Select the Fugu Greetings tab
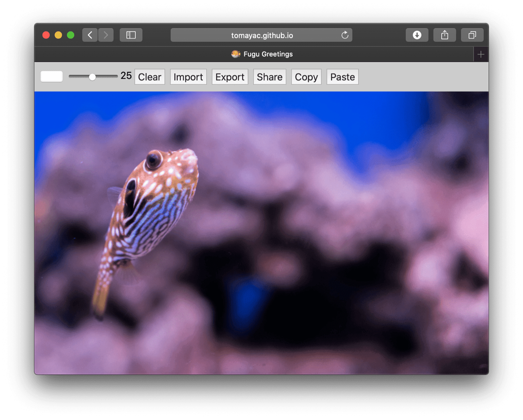This screenshot has height=420, width=523. [x=261, y=54]
